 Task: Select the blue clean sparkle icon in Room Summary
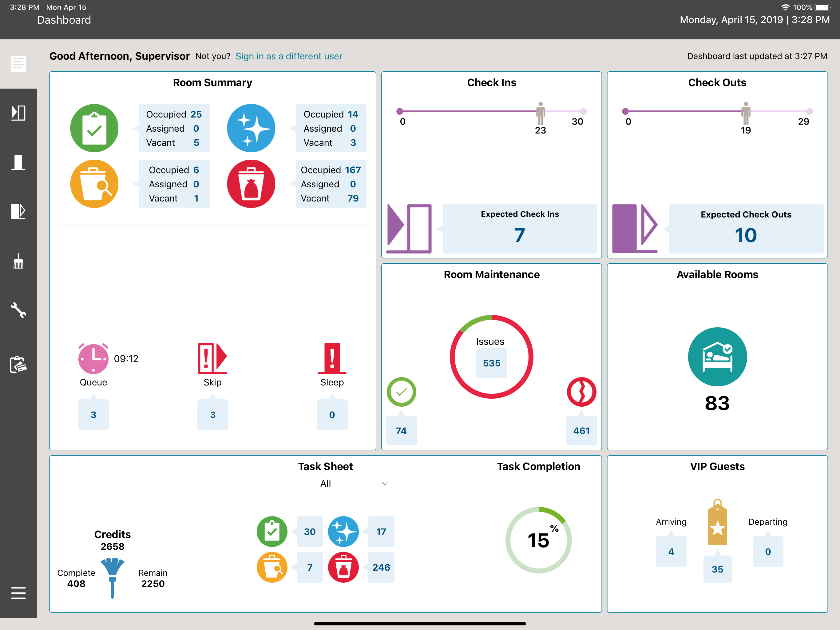pos(251,128)
